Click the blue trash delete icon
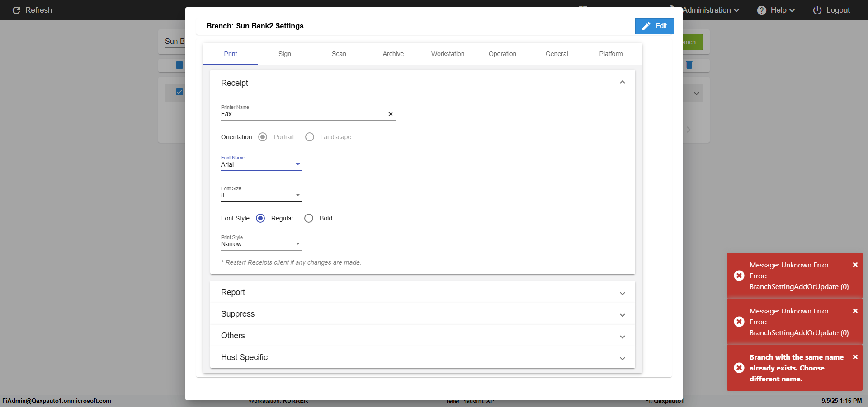 pyautogui.click(x=689, y=65)
